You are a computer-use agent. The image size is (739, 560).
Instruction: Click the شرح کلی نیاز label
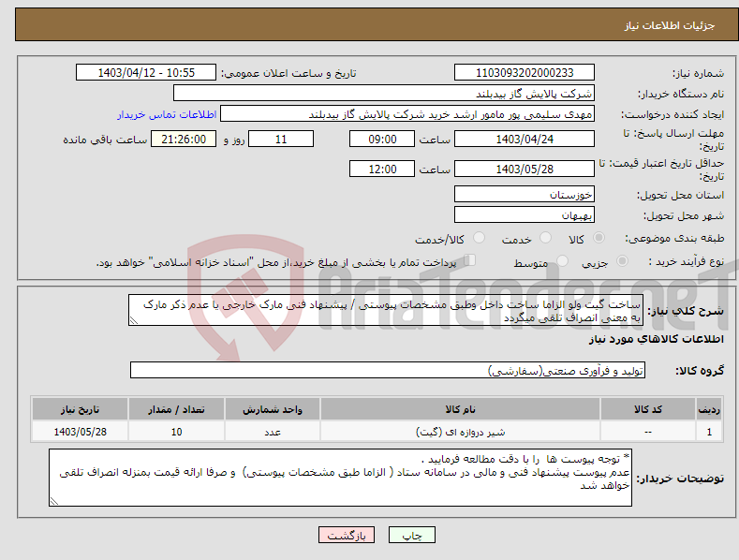686,311
